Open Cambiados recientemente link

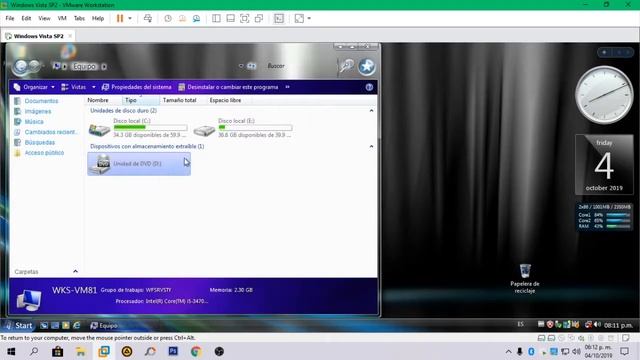(x=51, y=132)
